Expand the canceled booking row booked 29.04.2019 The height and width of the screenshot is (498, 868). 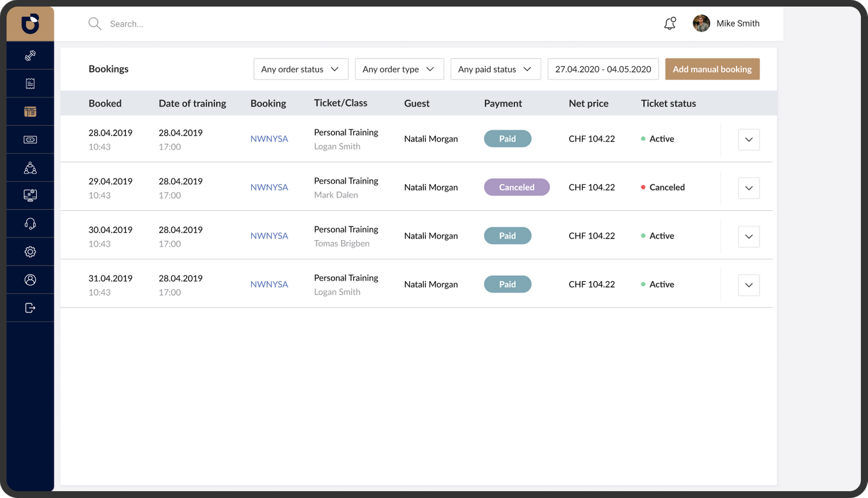point(749,188)
